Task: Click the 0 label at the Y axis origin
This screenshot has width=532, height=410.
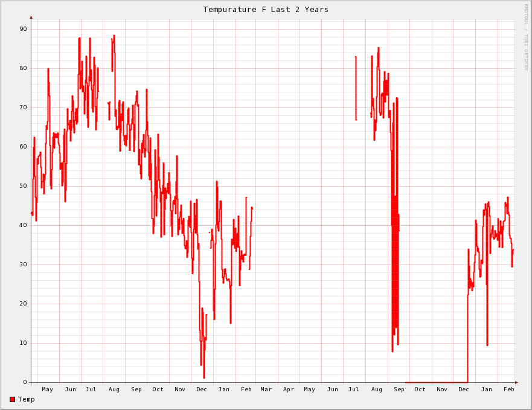Action: pyautogui.click(x=25, y=382)
